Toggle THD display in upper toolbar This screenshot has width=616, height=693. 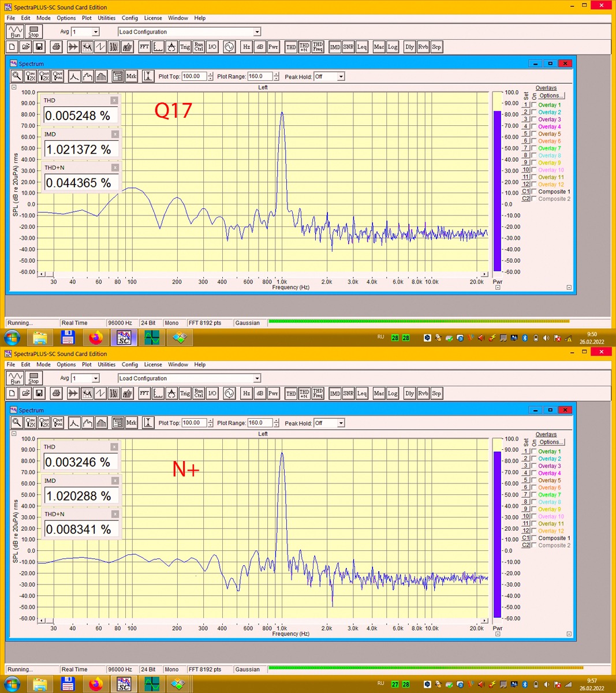(291, 47)
